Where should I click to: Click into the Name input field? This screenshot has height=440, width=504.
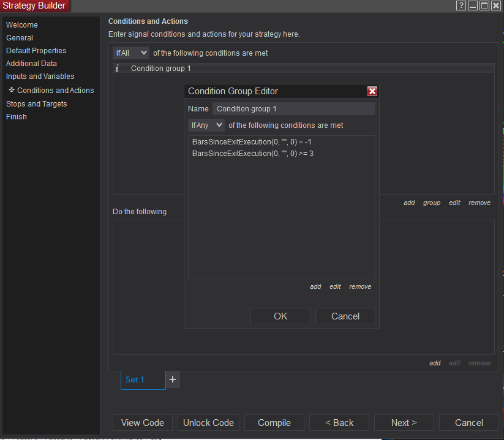(x=294, y=109)
